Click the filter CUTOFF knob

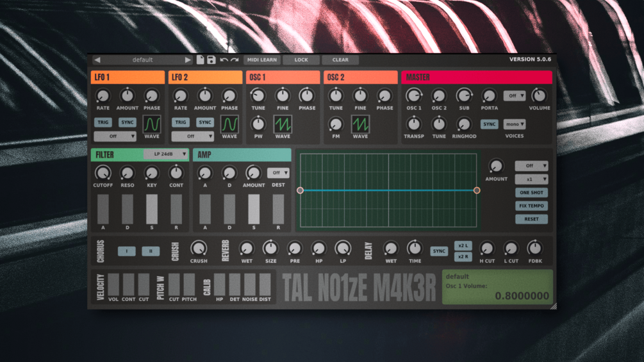103,173
